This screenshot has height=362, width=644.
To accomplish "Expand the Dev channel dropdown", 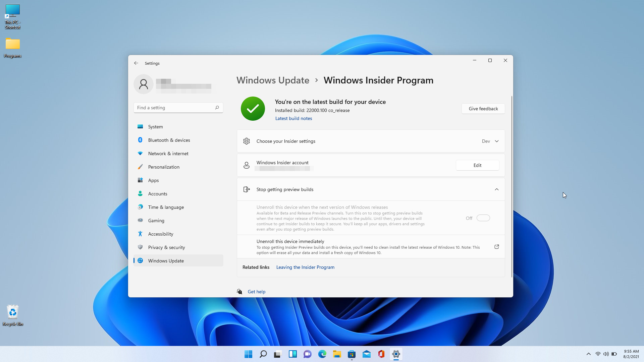I will 490,141.
